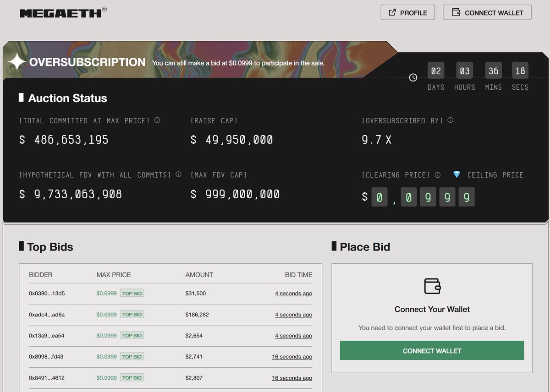Click the CEILING PRICE label
The height and width of the screenshot is (392, 550).
pyautogui.click(x=495, y=175)
